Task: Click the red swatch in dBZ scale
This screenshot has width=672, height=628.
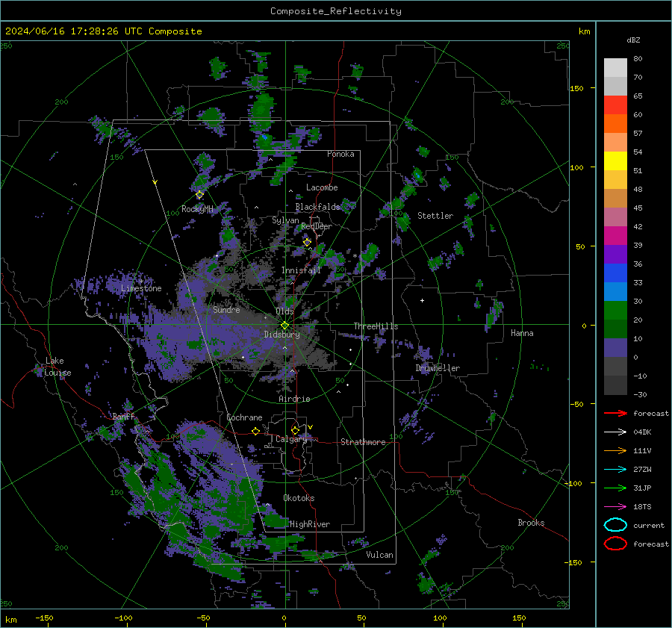Action: tap(615, 105)
